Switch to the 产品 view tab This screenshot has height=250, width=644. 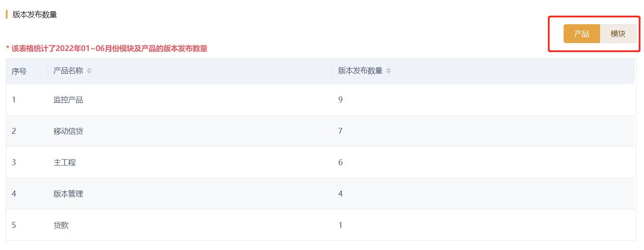point(581,34)
